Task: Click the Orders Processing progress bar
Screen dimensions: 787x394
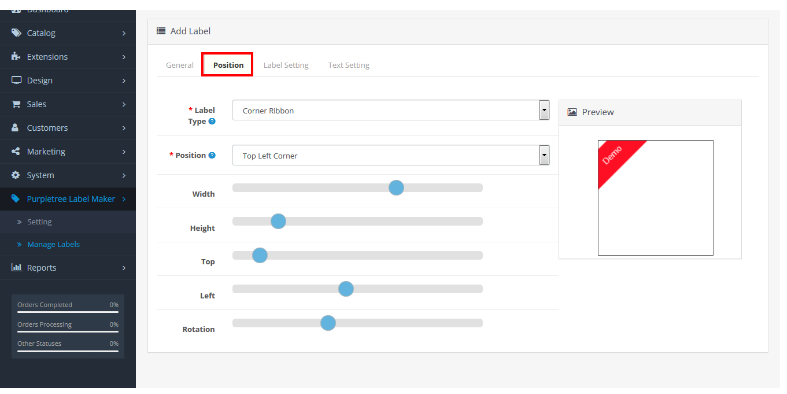Action: (68, 332)
